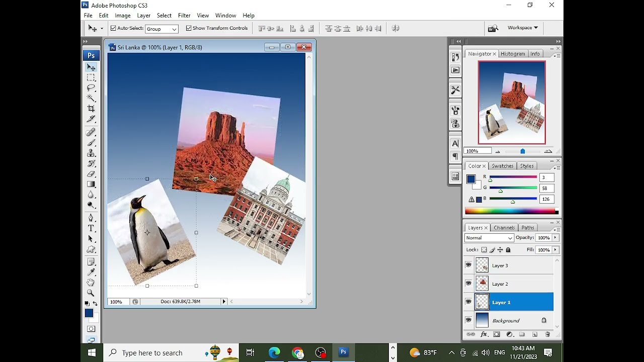This screenshot has width=644, height=362.
Task: Select the Path Selection tool
Action: coord(91,239)
